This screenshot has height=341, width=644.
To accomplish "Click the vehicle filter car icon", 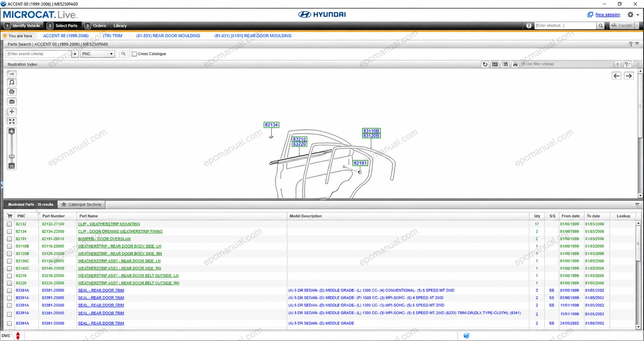I will coord(515,64).
